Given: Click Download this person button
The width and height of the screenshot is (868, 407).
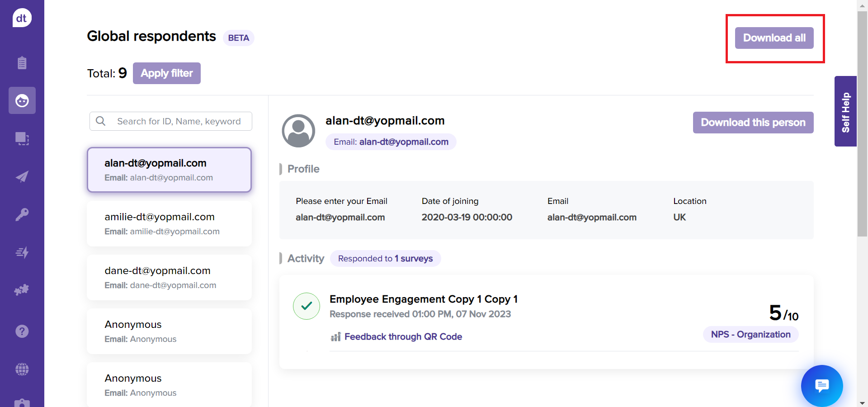Looking at the screenshot, I should (x=753, y=123).
